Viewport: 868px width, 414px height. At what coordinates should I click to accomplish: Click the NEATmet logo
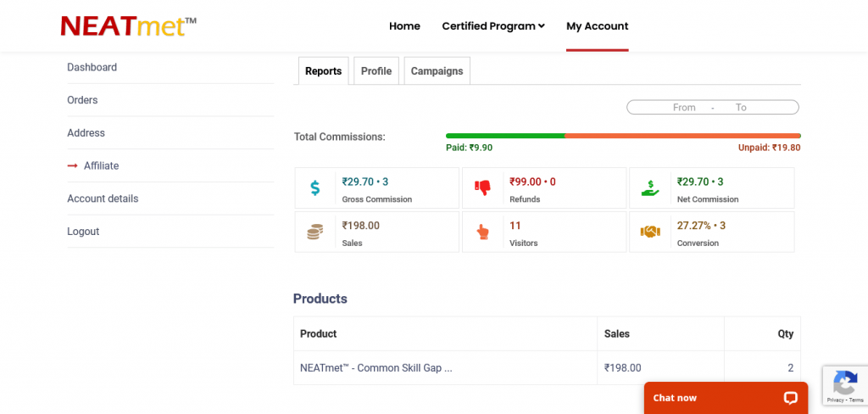129,26
